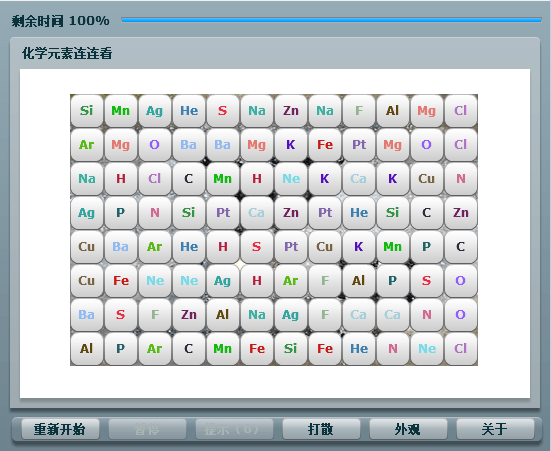Image resolution: width=551 pixels, height=451 pixels.
Task: Select the Zn tile between two Na tiles
Action: tap(291, 111)
